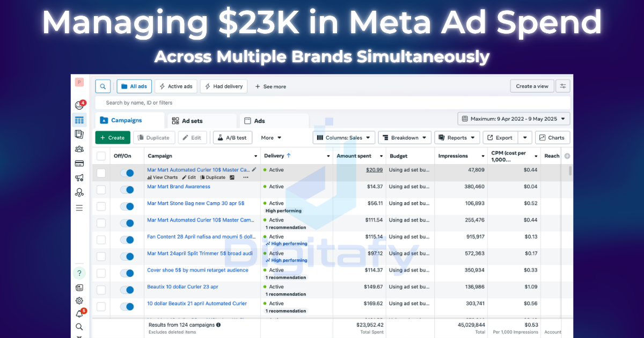Click the sidebar search magnifier at bottom
Viewport: 644px width, 338px height.
tap(79, 327)
